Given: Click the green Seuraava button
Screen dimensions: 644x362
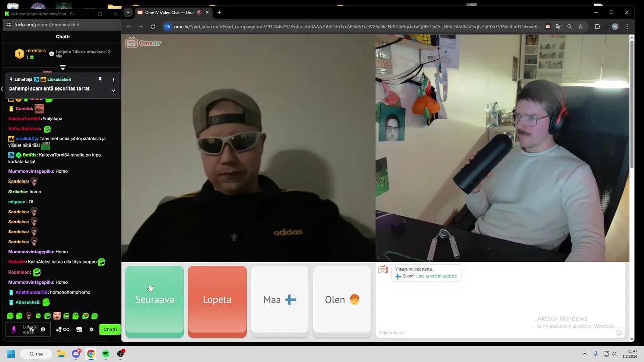Looking at the screenshot, I should 154,300.
